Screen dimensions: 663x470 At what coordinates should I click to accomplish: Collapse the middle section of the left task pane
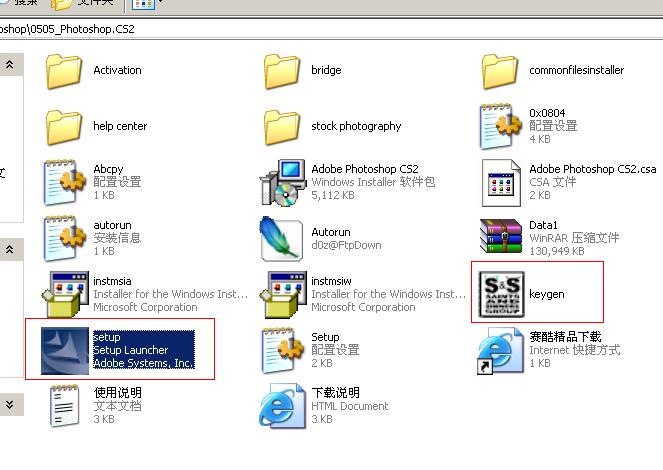(9, 249)
